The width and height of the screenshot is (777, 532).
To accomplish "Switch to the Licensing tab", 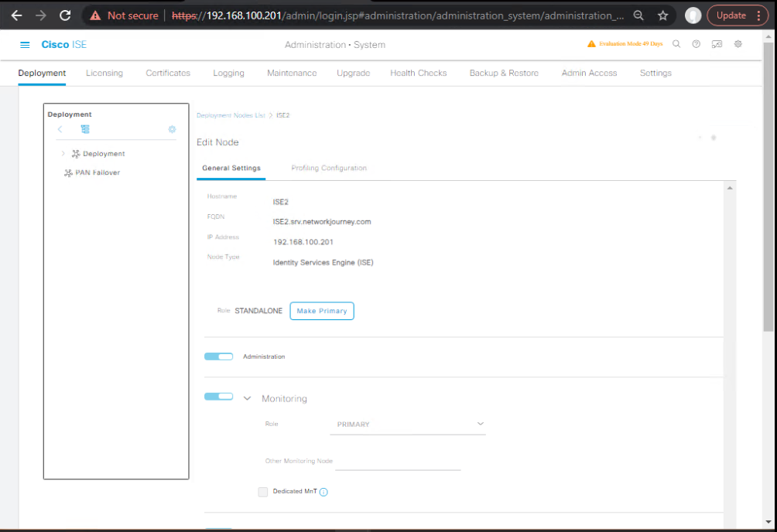I will coord(104,73).
